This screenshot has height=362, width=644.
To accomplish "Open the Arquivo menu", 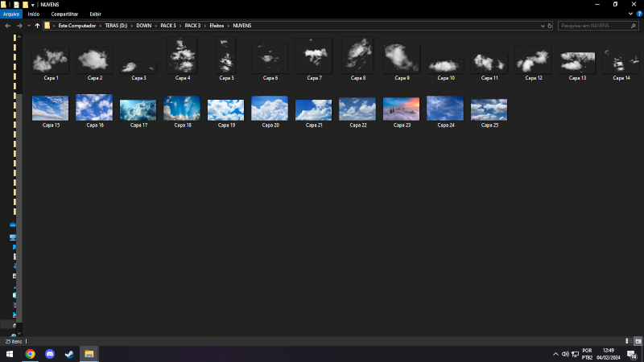I will [11, 14].
